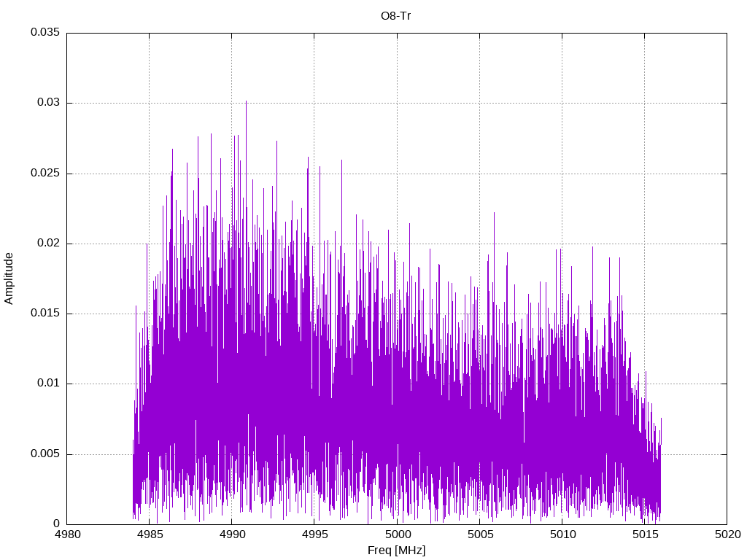Image resolution: width=747 pixels, height=560 pixels.
Task: Click the 0.01 y-axis tick label
Action: (48, 383)
